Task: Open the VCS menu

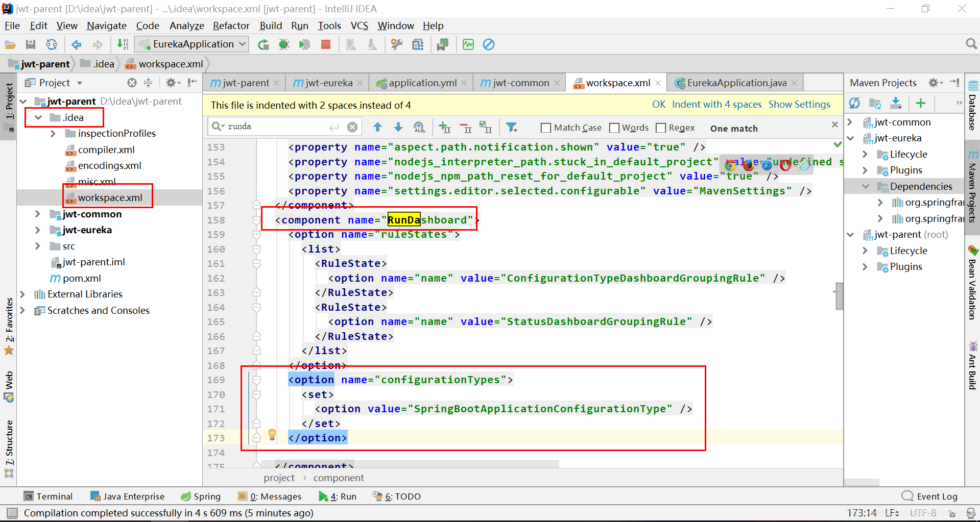Action: tap(359, 26)
